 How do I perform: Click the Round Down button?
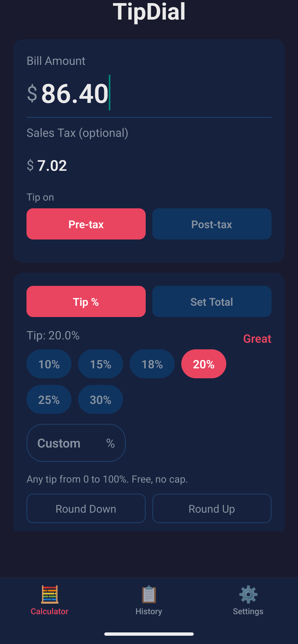(86, 509)
